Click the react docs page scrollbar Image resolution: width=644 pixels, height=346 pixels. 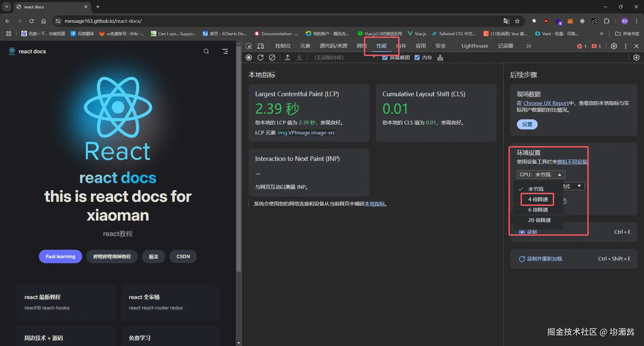(x=238, y=159)
